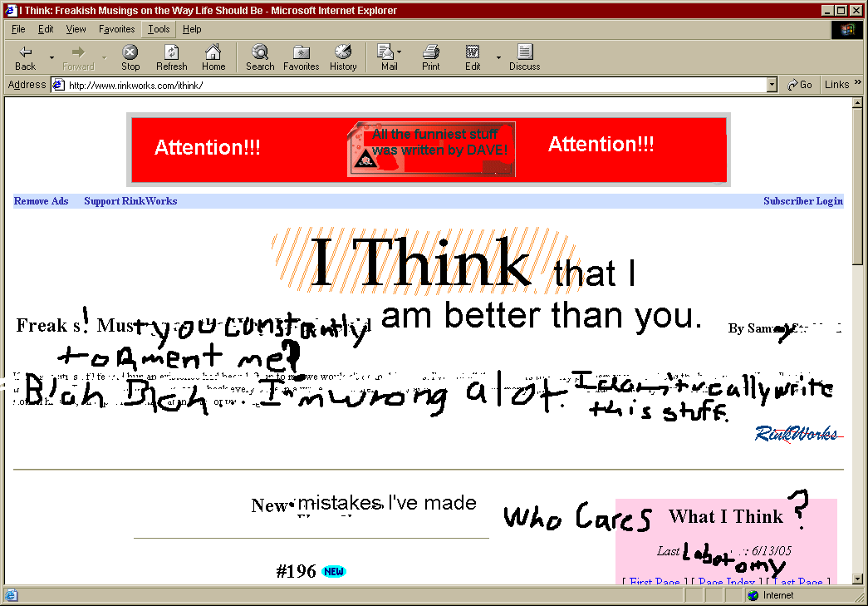Click the Remove Ads link
Viewport: 868px width, 606px height.
pos(41,201)
